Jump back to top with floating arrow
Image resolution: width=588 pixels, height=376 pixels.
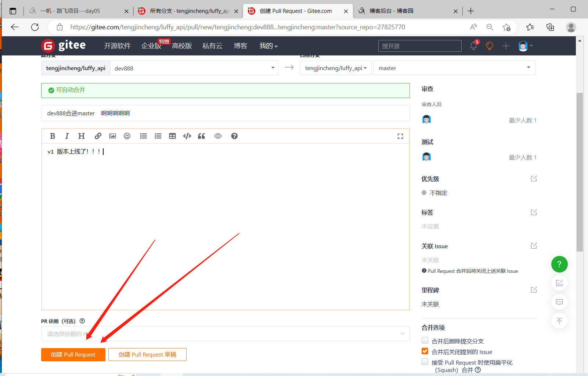click(559, 321)
